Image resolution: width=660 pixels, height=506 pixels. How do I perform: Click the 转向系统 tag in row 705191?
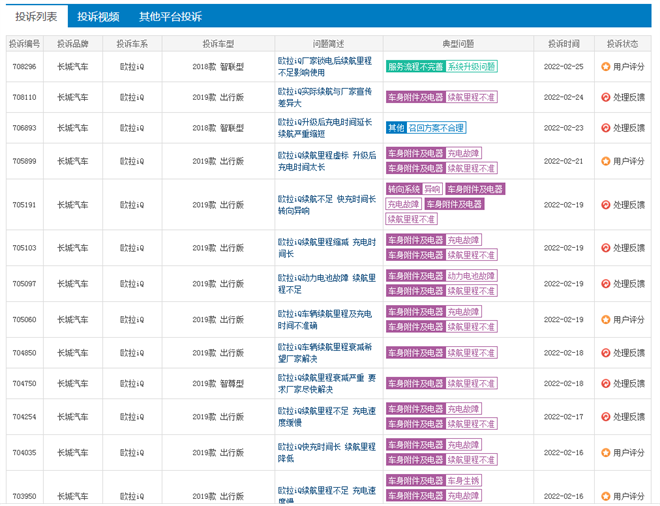(x=404, y=189)
